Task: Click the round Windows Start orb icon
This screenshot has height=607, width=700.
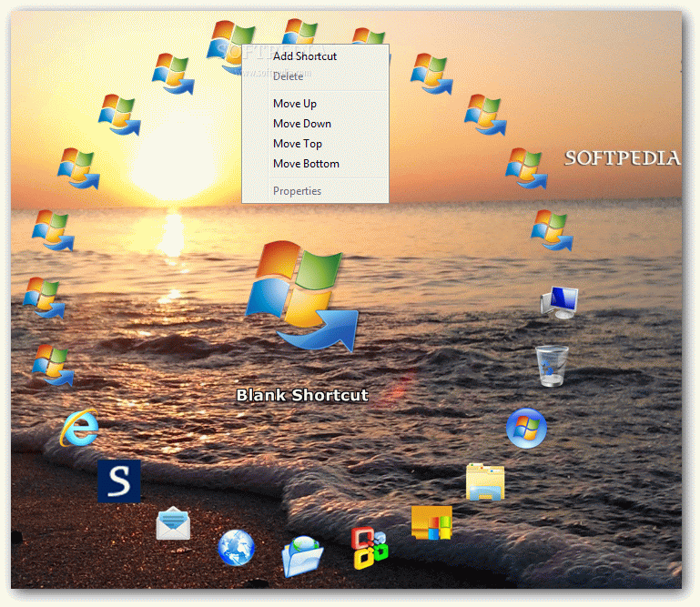Action: [526, 428]
